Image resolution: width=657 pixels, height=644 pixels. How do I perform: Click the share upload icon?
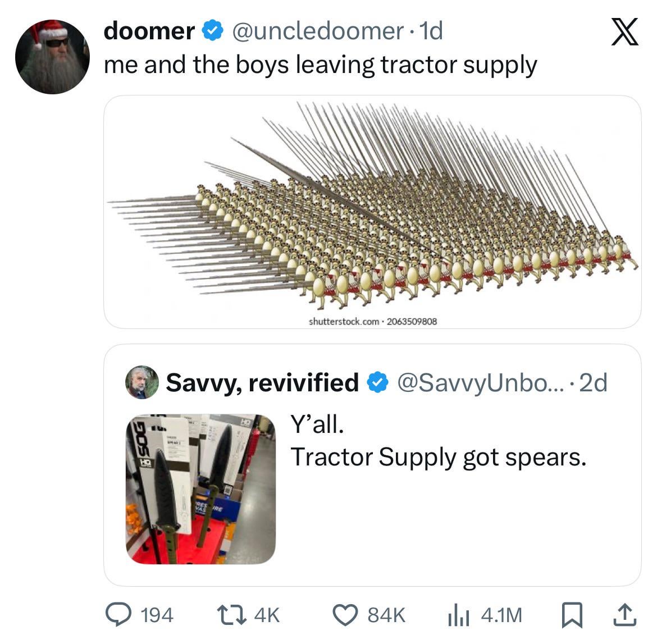click(626, 615)
